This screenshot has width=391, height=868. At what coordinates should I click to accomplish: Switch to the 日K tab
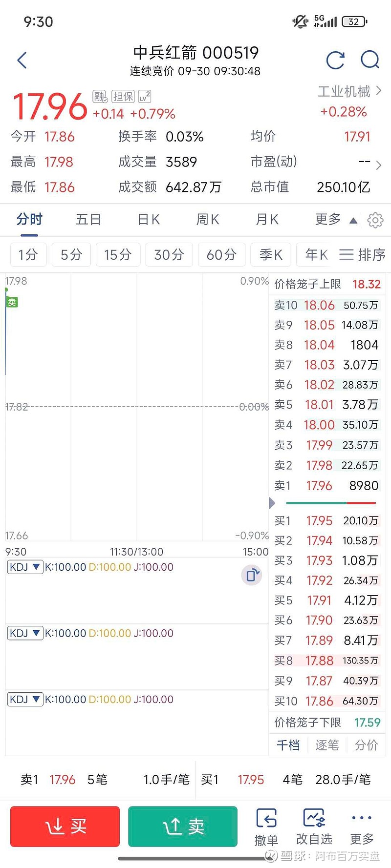149,220
